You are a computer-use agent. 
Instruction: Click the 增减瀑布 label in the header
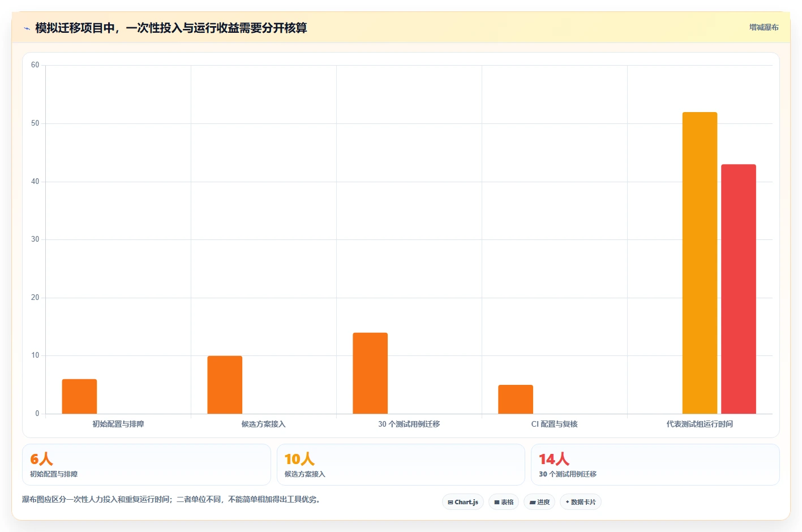click(x=764, y=27)
